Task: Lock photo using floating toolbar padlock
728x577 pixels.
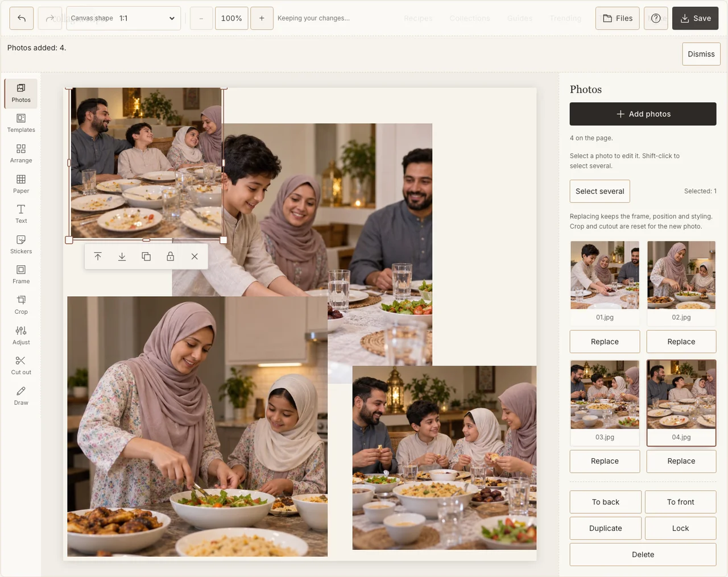Action: point(170,256)
